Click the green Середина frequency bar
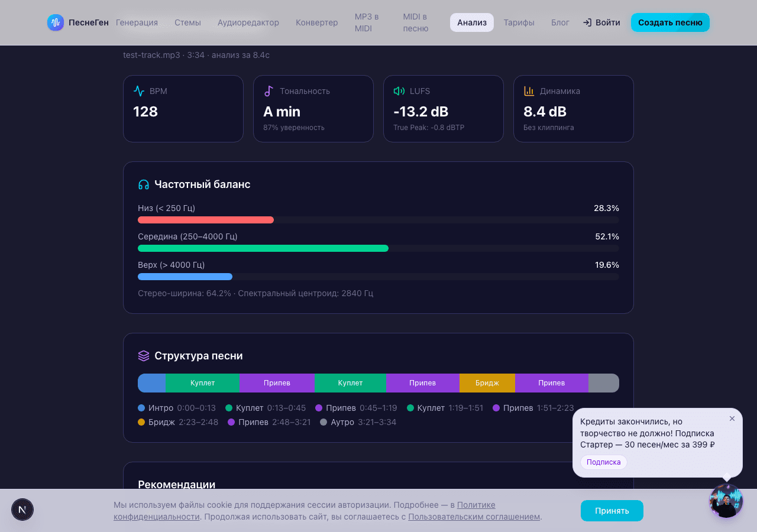The image size is (757, 532). coord(263,248)
